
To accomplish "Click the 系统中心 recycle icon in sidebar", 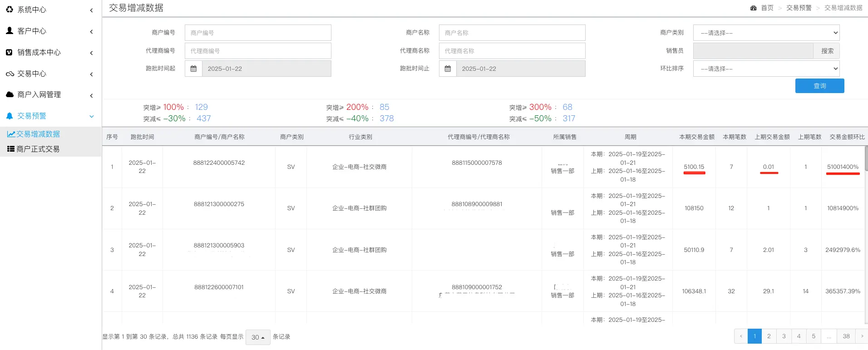I will (x=10, y=10).
